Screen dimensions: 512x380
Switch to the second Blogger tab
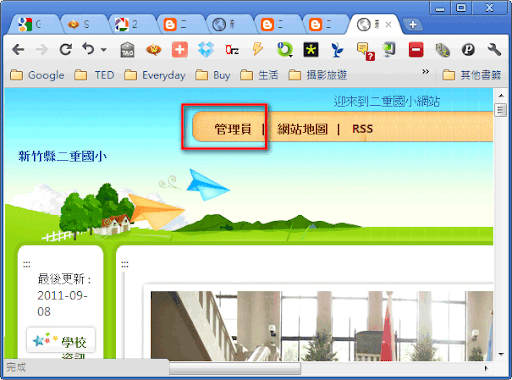[x=278, y=24]
